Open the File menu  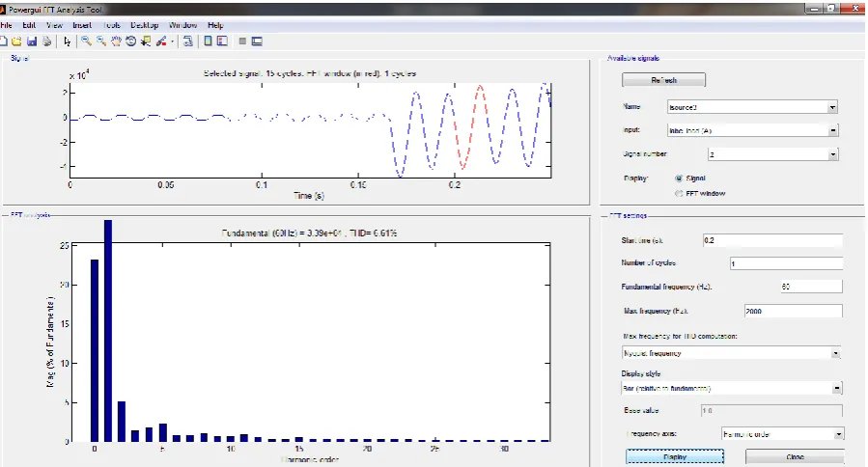point(6,25)
